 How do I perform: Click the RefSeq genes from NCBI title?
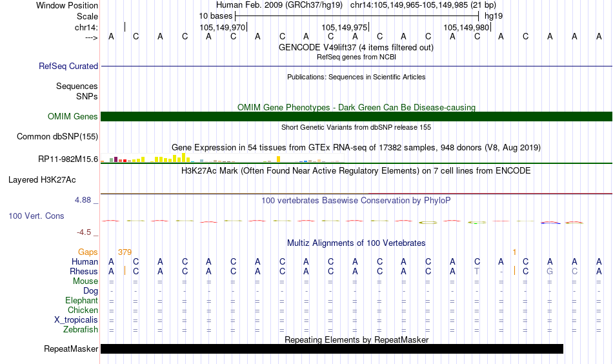356,57
